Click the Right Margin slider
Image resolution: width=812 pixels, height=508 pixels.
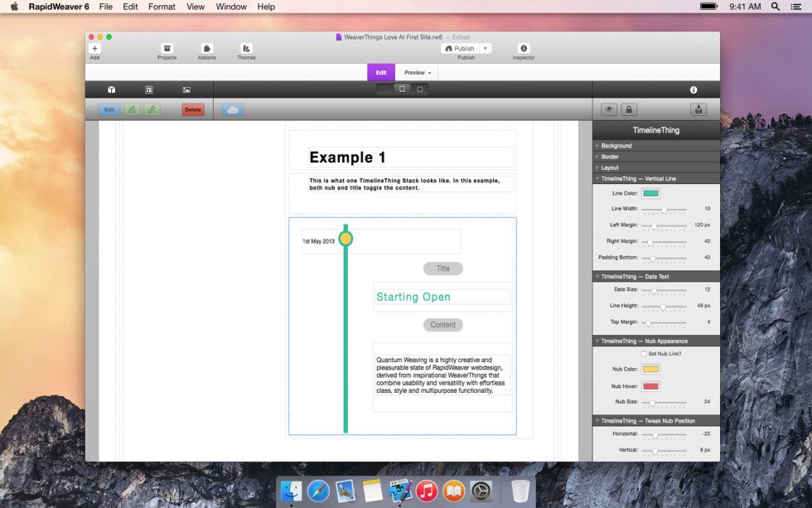(x=664, y=242)
